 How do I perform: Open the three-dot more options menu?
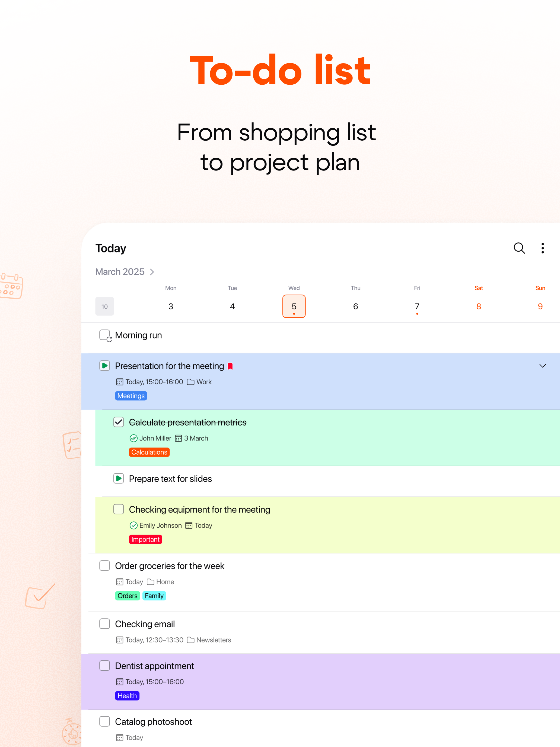click(542, 248)
